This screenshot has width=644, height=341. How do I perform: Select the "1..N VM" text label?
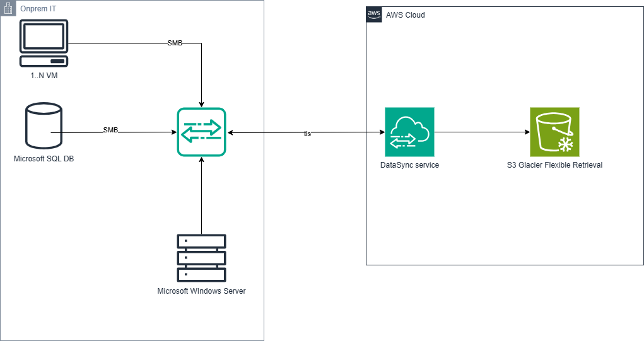pyautogui.click(x=44, y=76)
